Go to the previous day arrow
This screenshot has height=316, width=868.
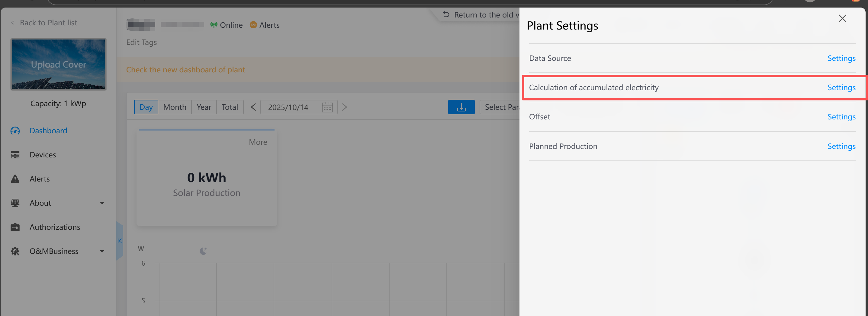tap(253, 107)
